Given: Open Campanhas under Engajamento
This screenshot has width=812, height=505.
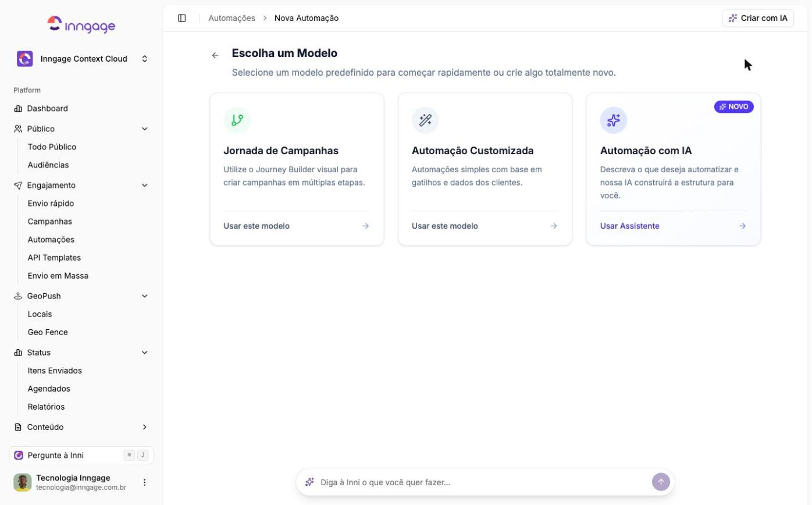Looking at the screenshot, I should (50, 221).
